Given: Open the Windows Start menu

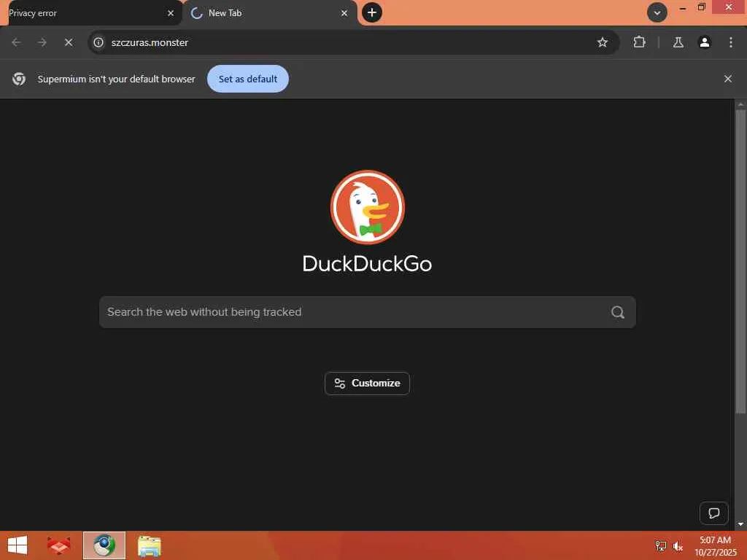Looking at the screenshot, I should 18,545.
